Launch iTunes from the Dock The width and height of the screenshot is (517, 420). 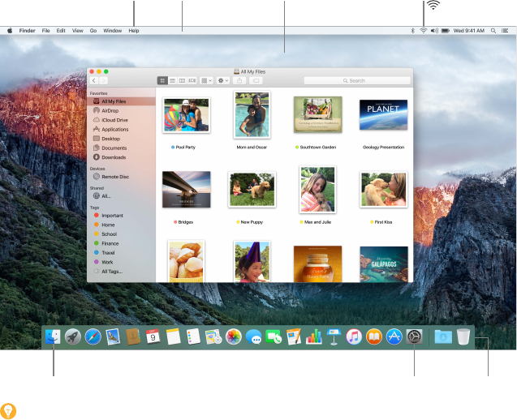pyautogui.click(x=354, y=337)
